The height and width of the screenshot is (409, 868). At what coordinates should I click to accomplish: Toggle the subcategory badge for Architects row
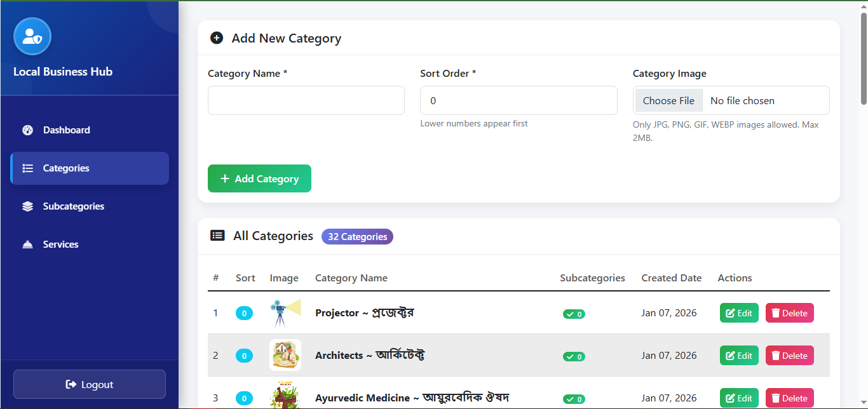click(x=574, y=356)
